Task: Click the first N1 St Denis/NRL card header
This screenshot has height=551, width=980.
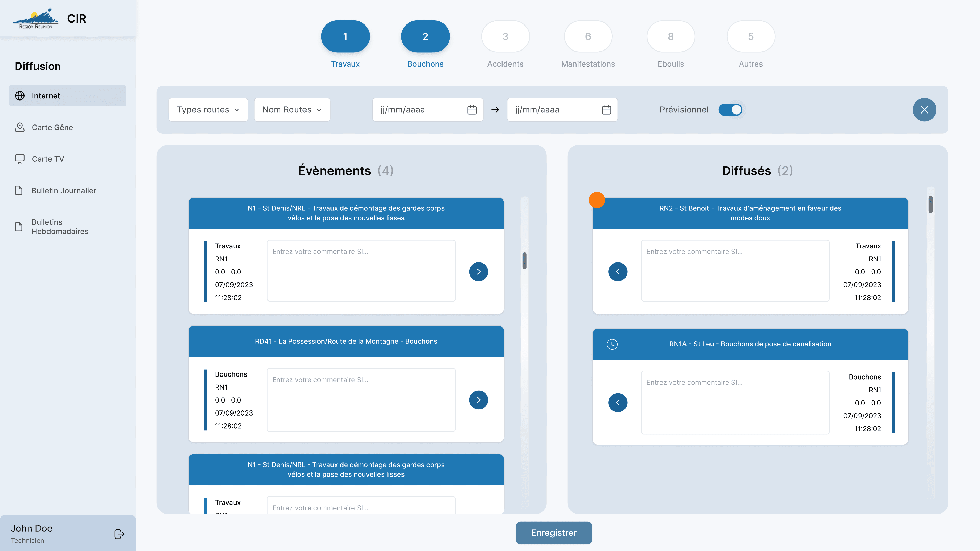Action: 346,213
